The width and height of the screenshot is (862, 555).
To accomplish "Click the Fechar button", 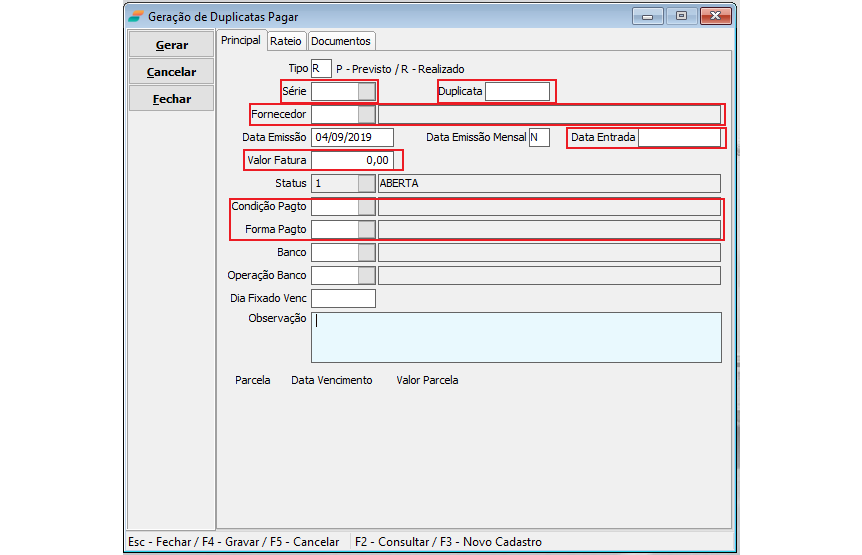I will (x=171, y=99).
